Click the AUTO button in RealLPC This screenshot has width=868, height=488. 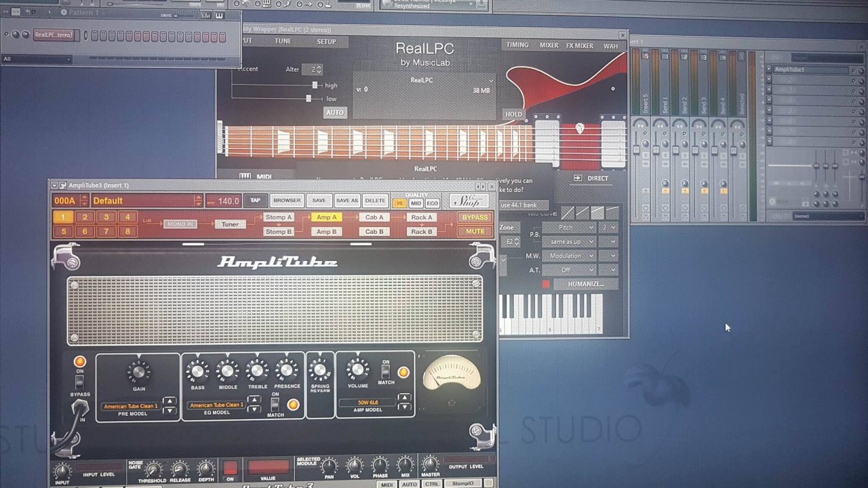click(x=334, y=113)
